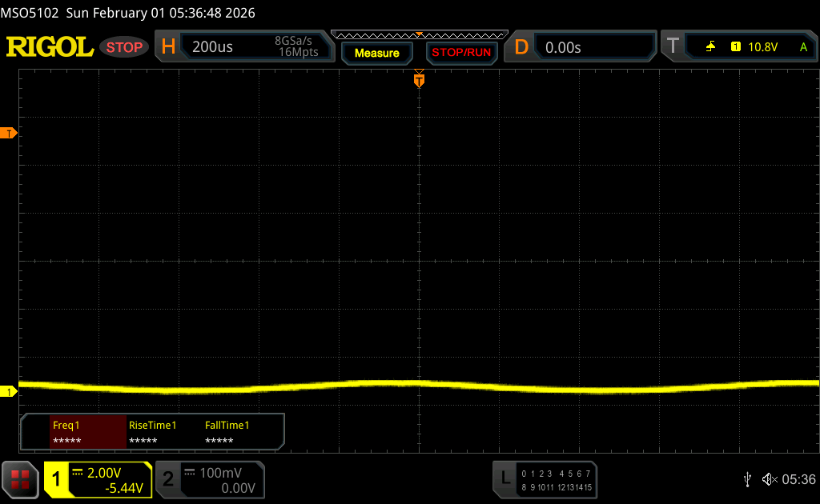Image resolution: width=820 pixels, height=504 pixels.
Task: Click the waveform memory position bar
Action: tap(419, 34)
